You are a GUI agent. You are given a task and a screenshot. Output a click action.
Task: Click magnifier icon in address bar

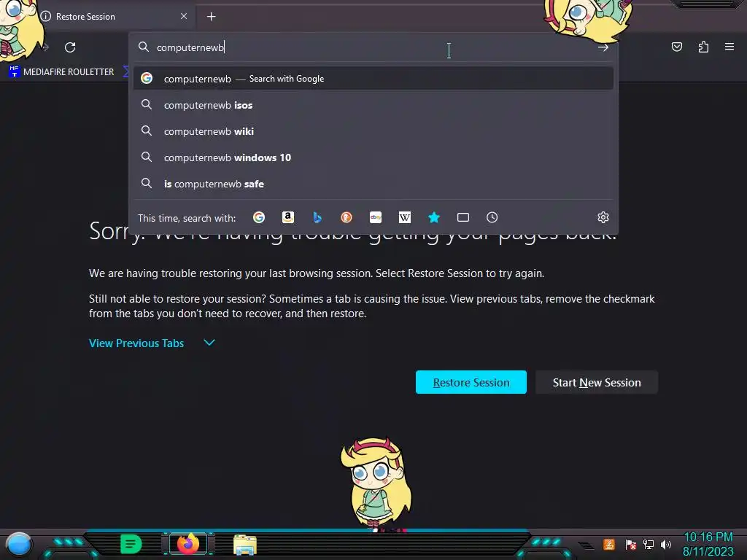pyautogui.click(x=144, y=47)
